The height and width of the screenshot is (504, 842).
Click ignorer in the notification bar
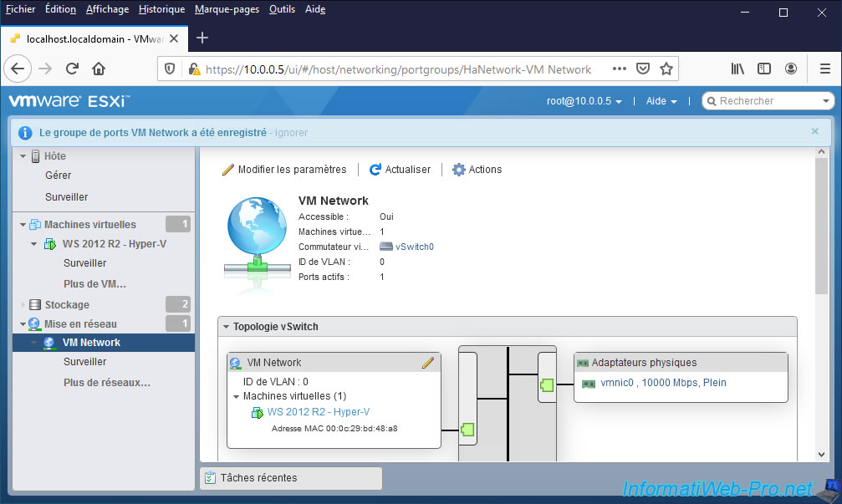pyautogui.click(x=291, y=133)
